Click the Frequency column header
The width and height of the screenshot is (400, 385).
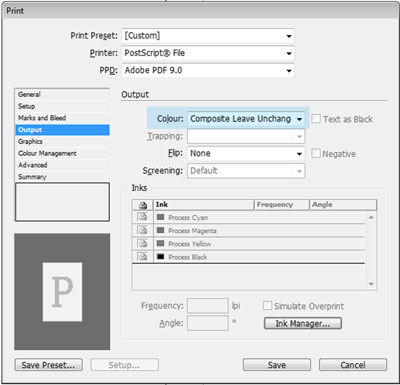point(282,205)
